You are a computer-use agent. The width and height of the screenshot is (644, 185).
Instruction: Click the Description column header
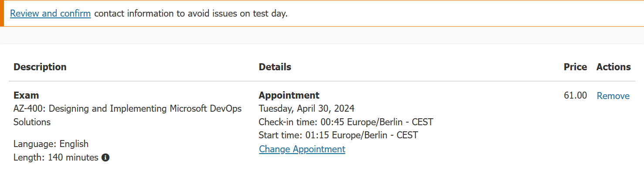coord(40,67)
